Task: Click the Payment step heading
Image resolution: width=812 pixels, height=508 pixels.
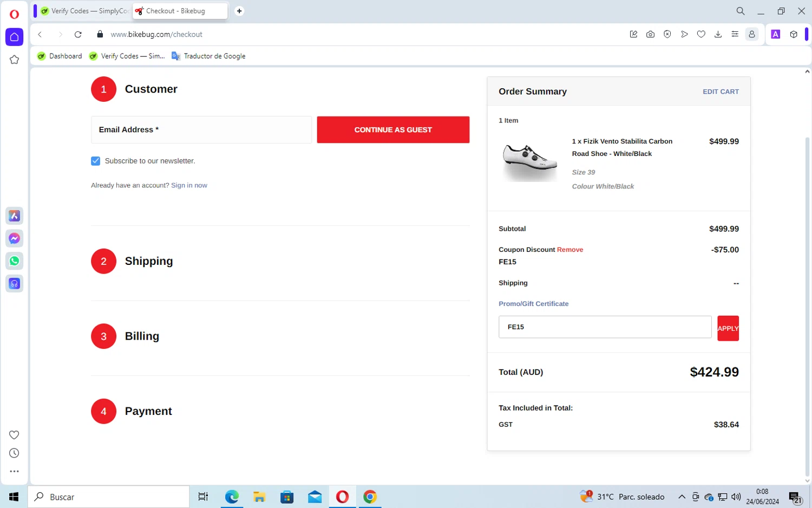Action: pos(148,411)
